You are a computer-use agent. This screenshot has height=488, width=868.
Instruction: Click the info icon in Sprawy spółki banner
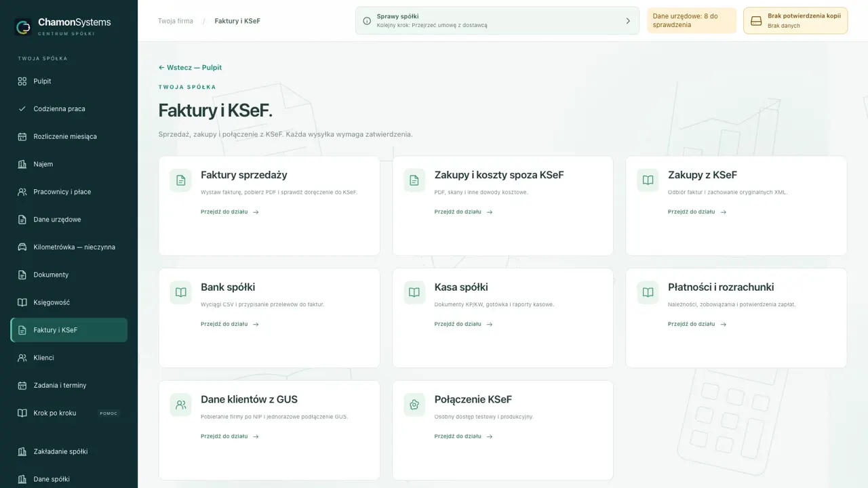click(367, 21)
